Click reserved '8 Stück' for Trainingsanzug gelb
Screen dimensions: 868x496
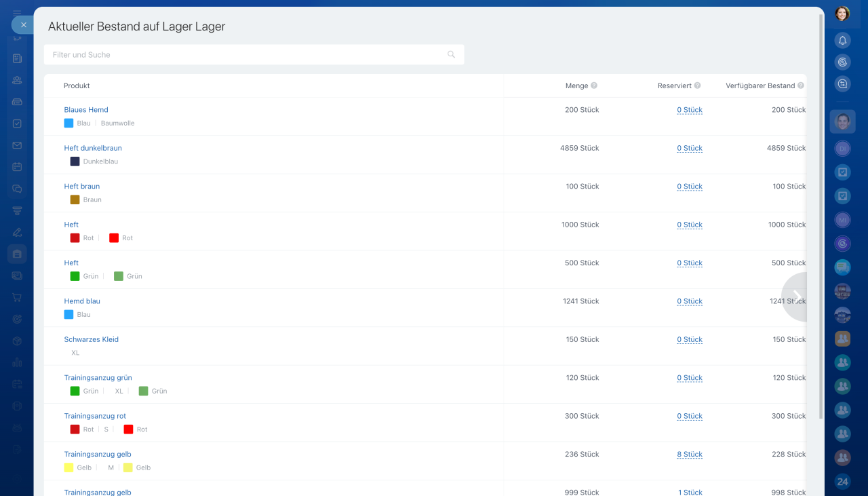coord(689,455)
